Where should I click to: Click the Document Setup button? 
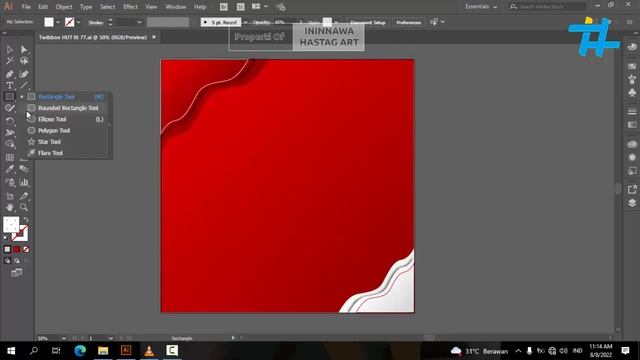pos(368,22)
